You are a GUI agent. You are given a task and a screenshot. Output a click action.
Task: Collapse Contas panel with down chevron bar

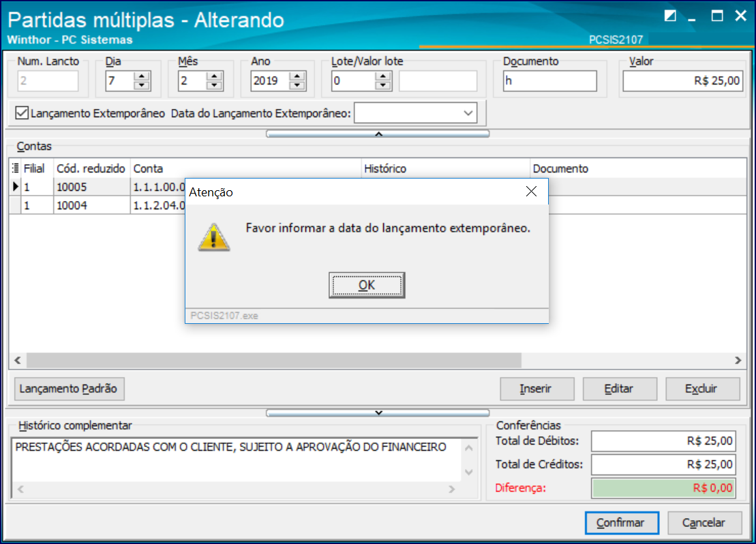point(378,413)
